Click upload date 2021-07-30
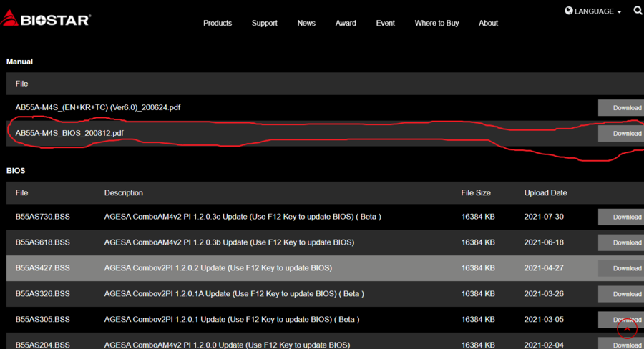 [x=544, y=217]
